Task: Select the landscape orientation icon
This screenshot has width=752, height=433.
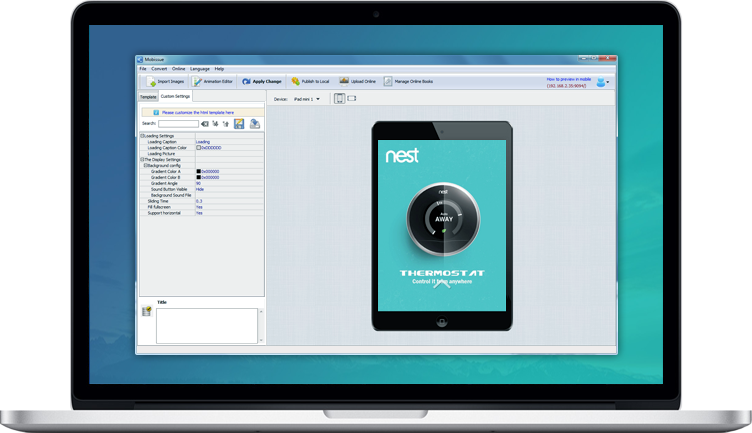Action: tap(352, 98)
